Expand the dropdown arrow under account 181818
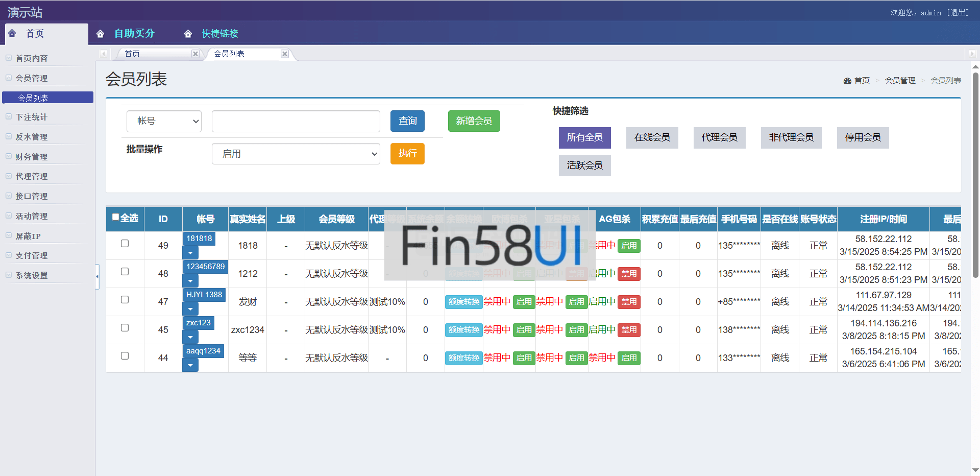Screen dimensions: 980x476 click(x=190, y=253)
